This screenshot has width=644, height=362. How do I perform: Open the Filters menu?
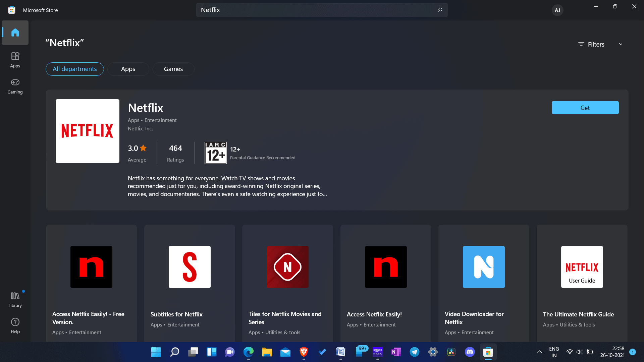(591, 44)
